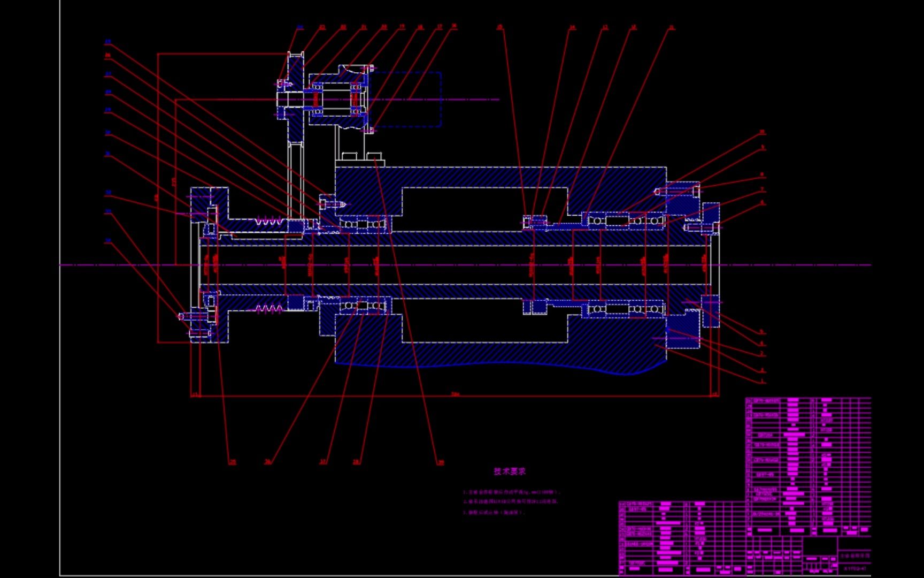Click part callout number 1 at right
The width and height of the screenshot is (924, 578).
coord(763,382)
